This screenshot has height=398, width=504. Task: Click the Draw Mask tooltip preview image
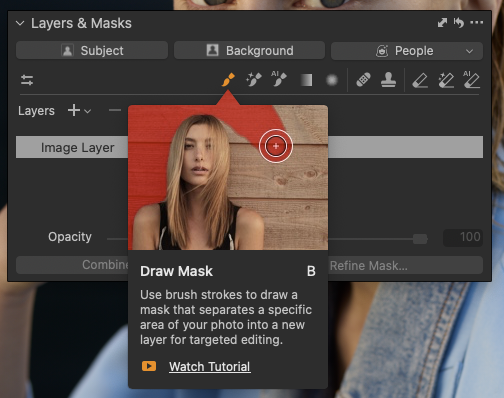click(x=228, y=178)
